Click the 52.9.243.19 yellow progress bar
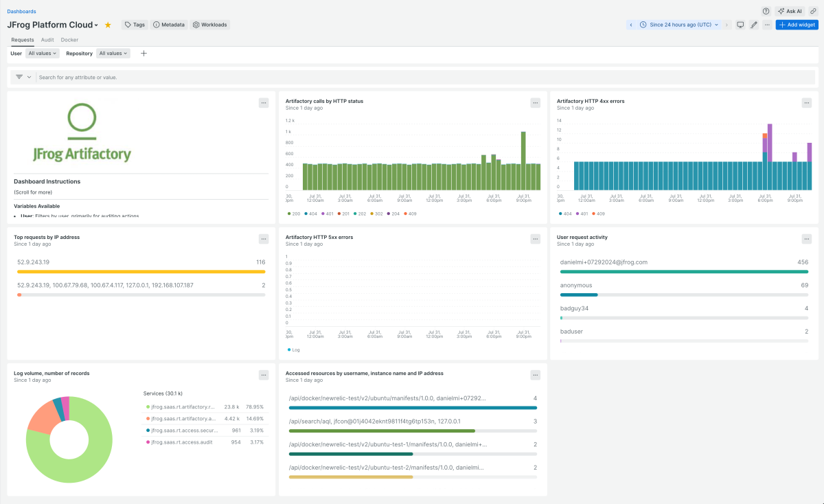Image resolution: width=824 pixels, height=504 pixels. click(x=141, y=272)
